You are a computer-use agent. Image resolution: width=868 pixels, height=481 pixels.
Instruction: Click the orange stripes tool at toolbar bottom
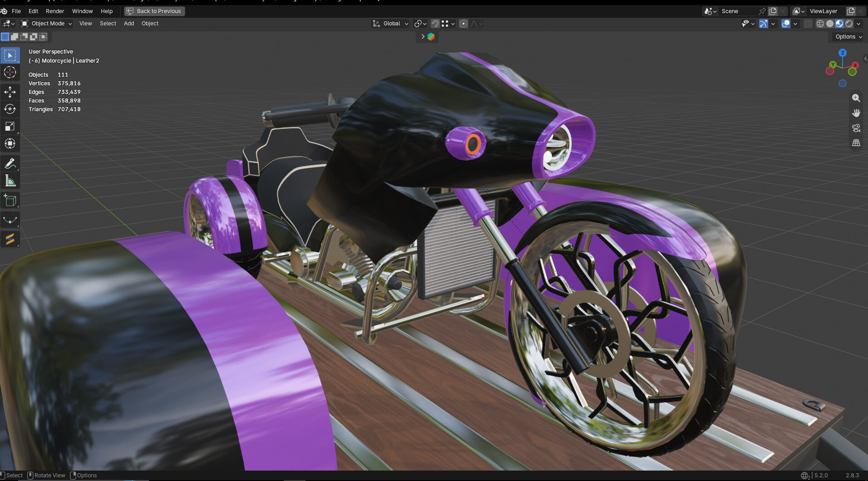(x=10, y=239)
